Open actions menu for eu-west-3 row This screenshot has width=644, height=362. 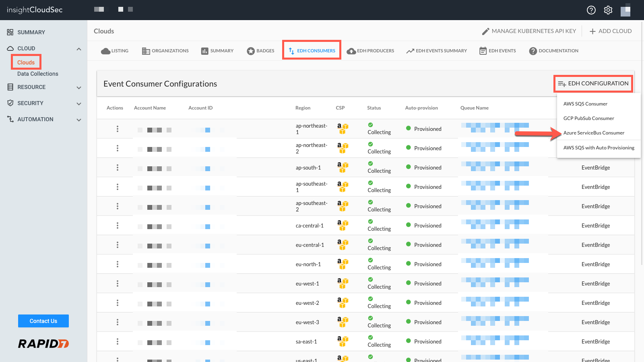pos(118,322)
